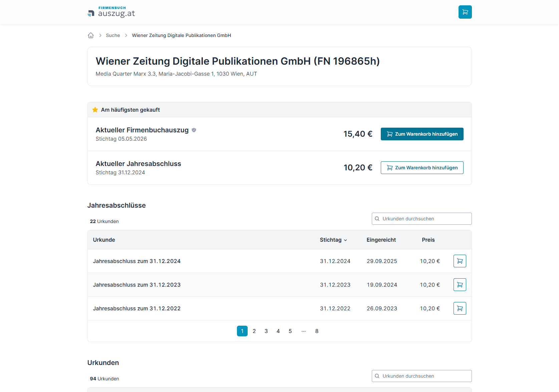Click the 22 Urkunden count
559x392 pixels.
pyautogui.click(x=104, y=221)
